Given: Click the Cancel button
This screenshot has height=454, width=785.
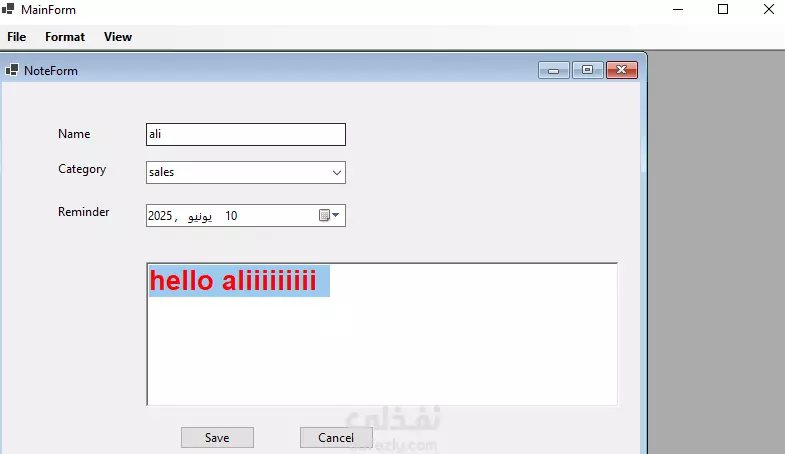Looking at the screenshot, I should [x=336, y=437].
